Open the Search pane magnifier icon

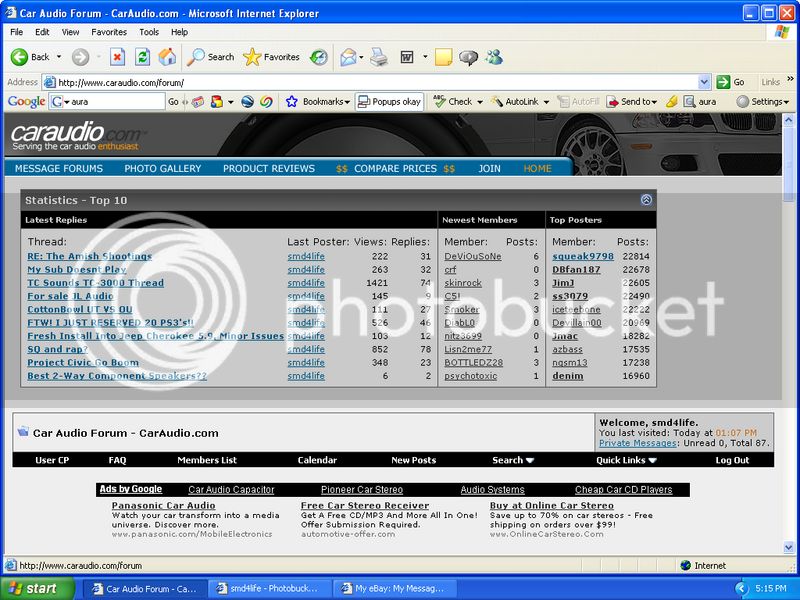click(195, 57)
